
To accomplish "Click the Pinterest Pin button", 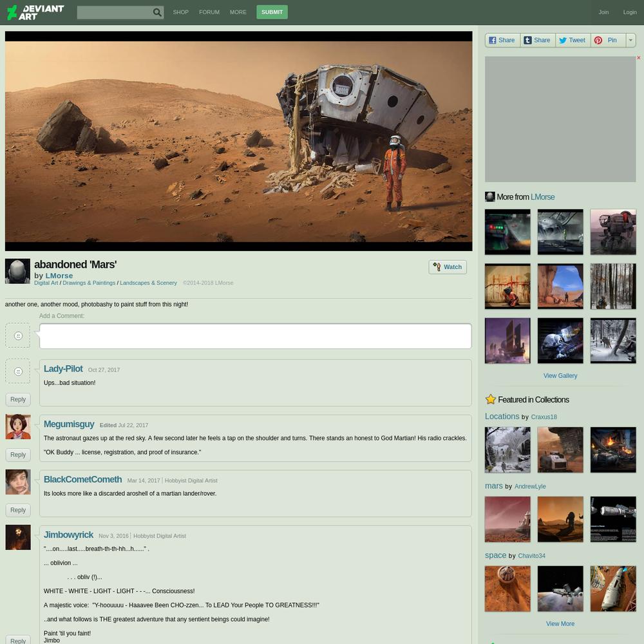I will click(607, 40).
